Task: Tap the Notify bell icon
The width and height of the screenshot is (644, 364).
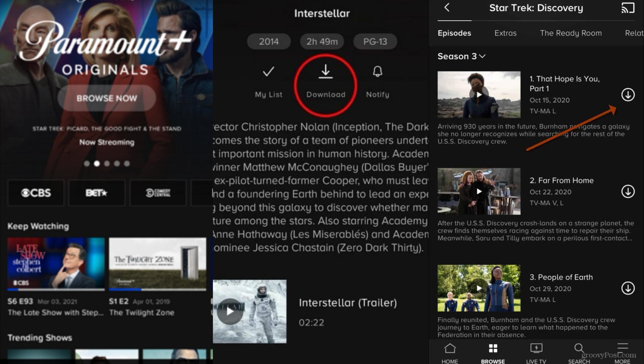Action: pyautogui.click(x=377, y=71)
